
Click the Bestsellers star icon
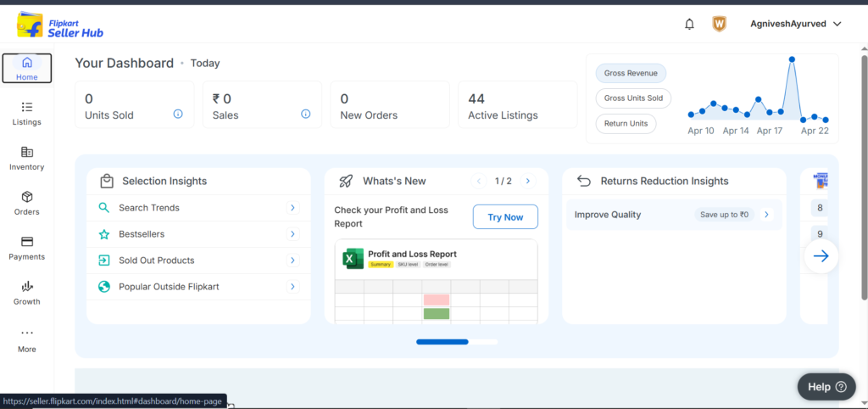click(x=104, y=234)
